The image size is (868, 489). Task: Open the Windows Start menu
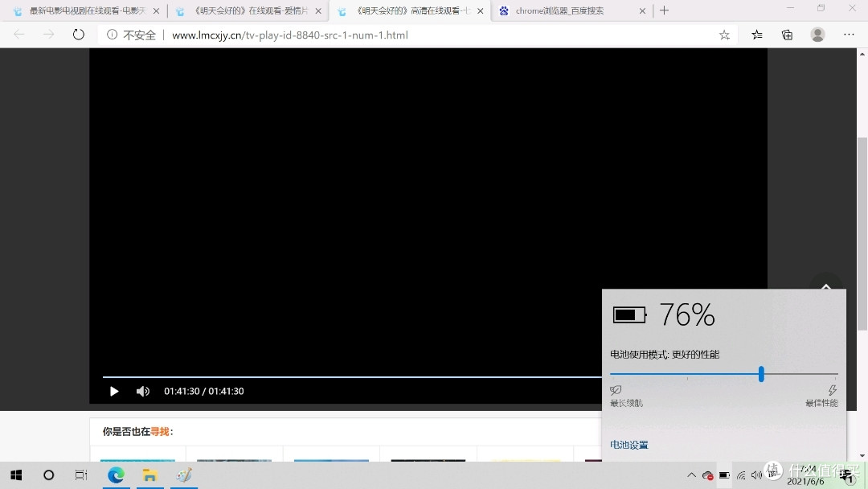coord(16,475)
